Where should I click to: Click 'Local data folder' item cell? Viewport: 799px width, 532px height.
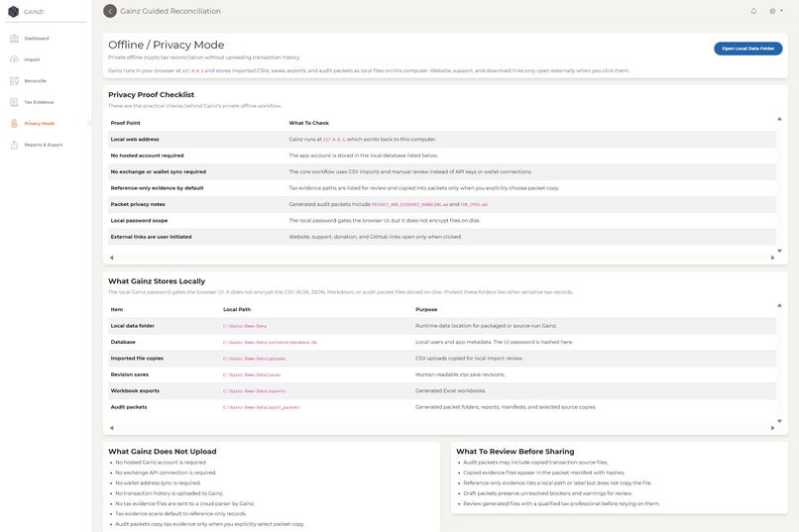coord(133,326)
